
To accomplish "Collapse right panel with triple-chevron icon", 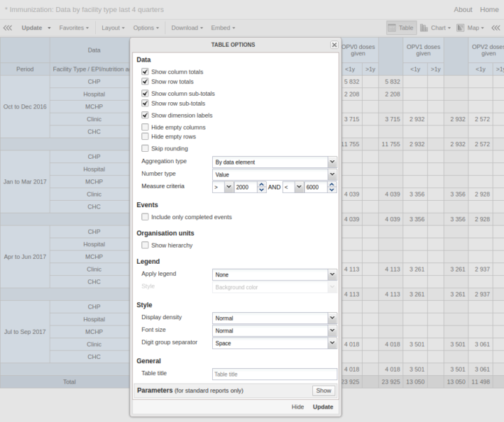I will pos(496,28).
